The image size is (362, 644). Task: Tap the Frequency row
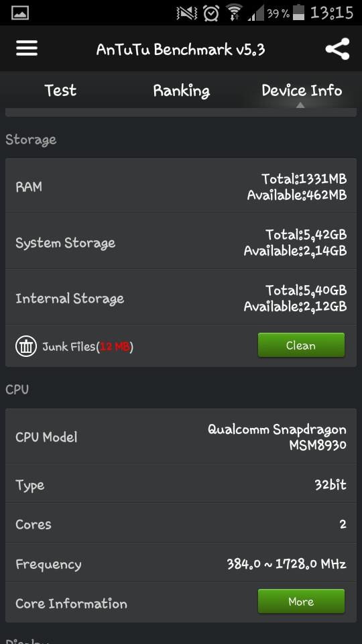181,563
